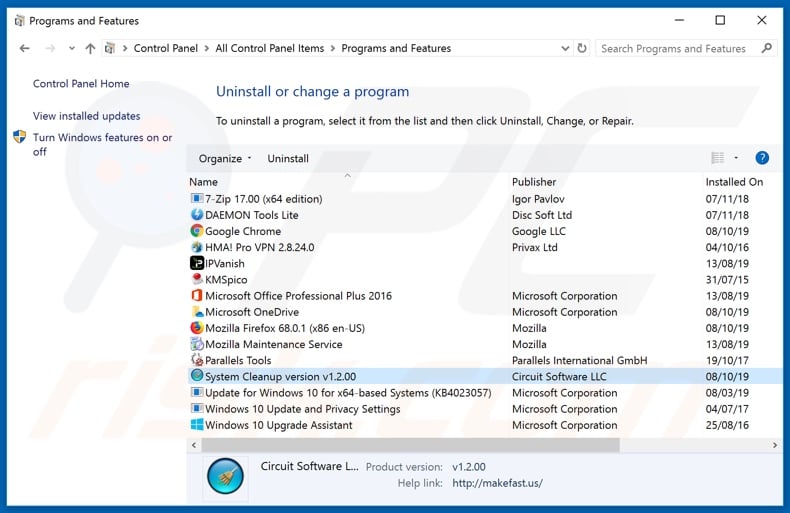Click the Microsoft Office Professional Plus icon
This screenshot has height=513, width=790.
tap(196, 295)
